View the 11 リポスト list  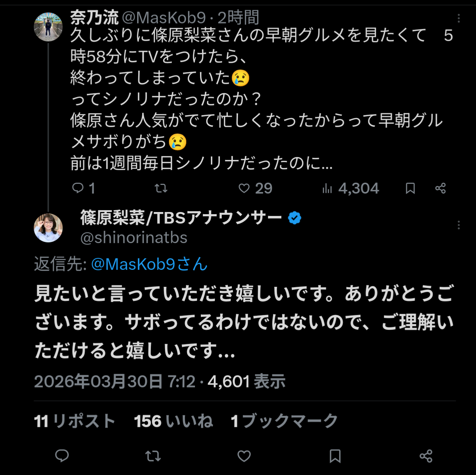pyautogui.click(x=75, y=421)
